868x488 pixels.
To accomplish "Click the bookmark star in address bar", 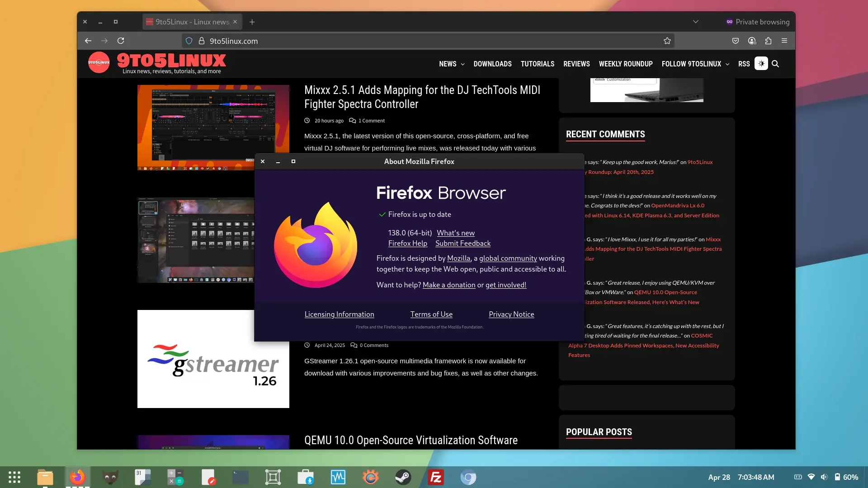I will (667, 41).
